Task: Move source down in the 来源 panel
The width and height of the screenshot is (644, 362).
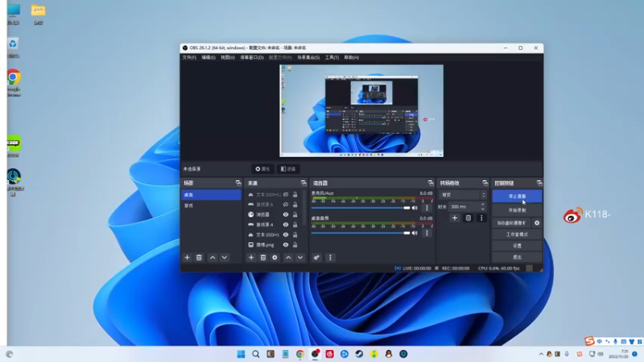Action: [x=300, y=257]
